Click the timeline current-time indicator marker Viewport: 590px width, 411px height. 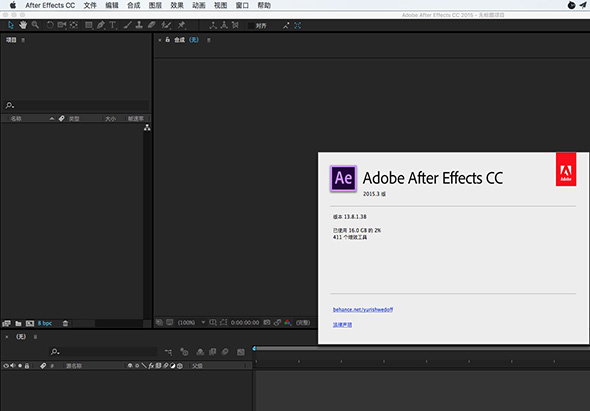pyautogui.click(x=254, y=349)
